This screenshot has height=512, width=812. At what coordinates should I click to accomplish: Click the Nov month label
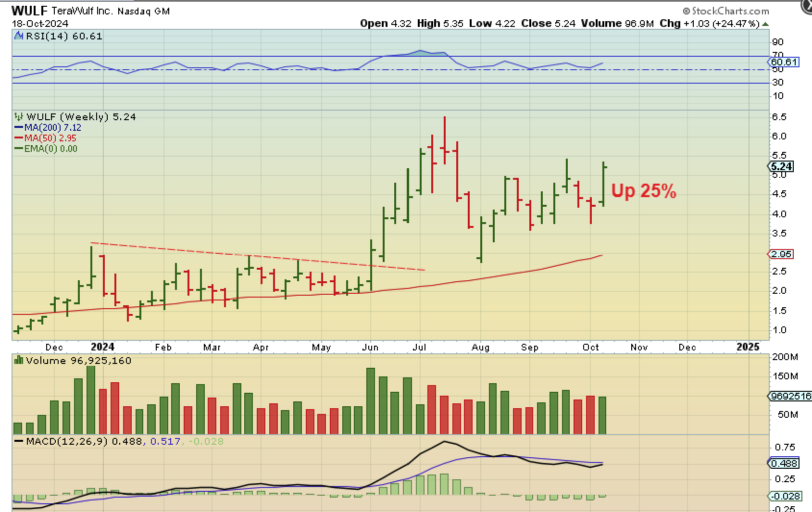[x=639, y=347]
